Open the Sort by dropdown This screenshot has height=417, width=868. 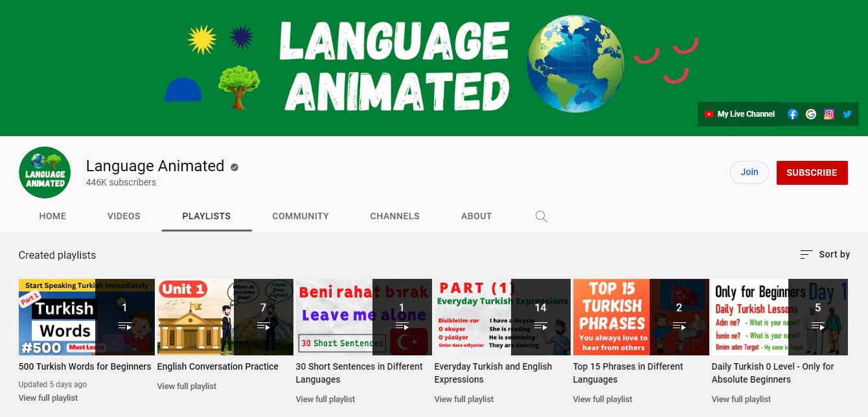click(825, 254)
